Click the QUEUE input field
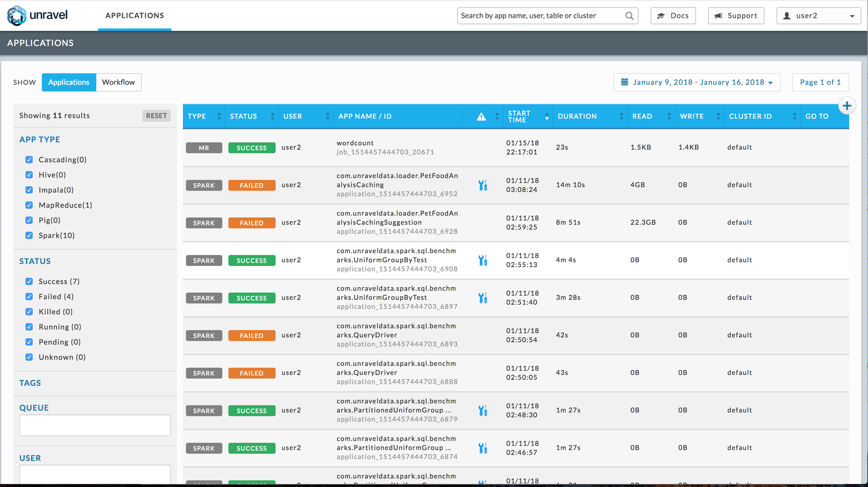This screenshot has height=487, width=868. pos(95,426)
